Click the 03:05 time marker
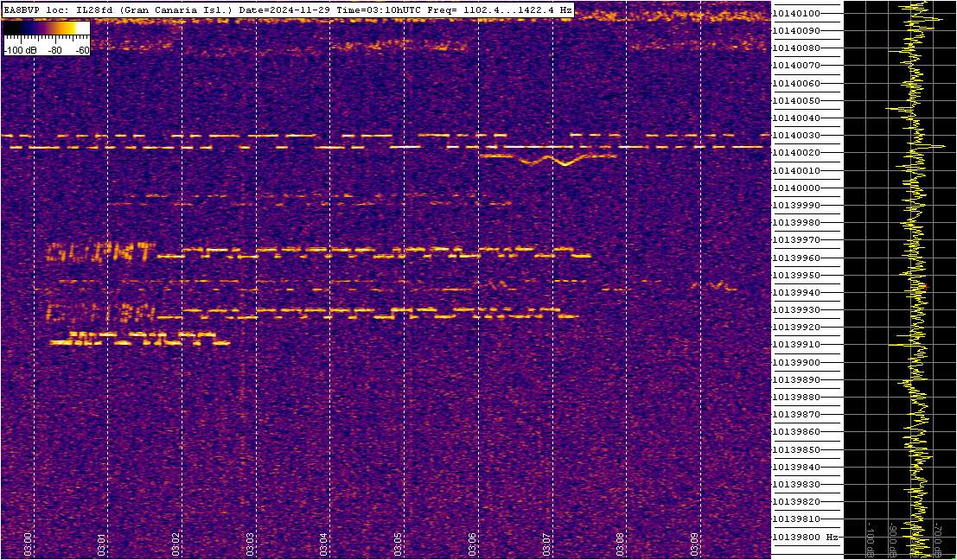The image size is (957, 560). 398,543
